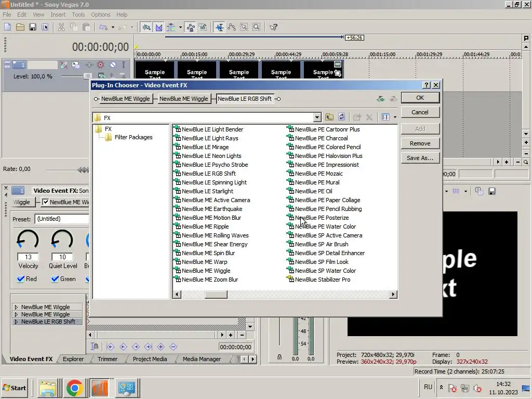Screen dimensions: 532x399
Task: Open the Properties icon in main toolbar
Action: [45, 27]
